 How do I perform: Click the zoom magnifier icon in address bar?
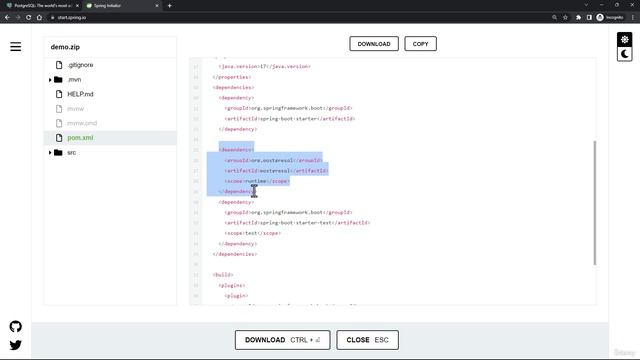(554, 18)
